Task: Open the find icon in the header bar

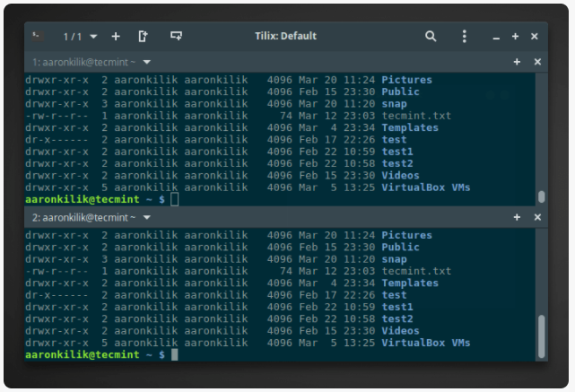Action: click(431, 36)
